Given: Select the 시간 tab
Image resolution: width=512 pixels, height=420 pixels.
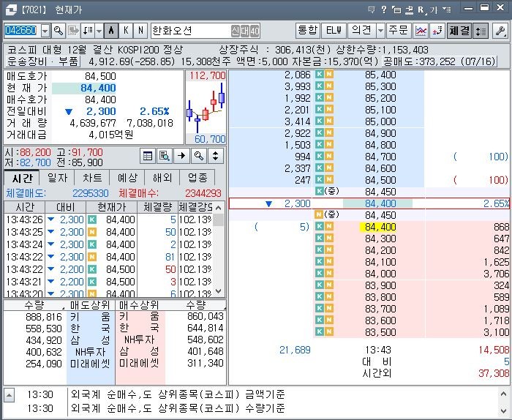Looking at the screenshot, I should coord(22,178).
